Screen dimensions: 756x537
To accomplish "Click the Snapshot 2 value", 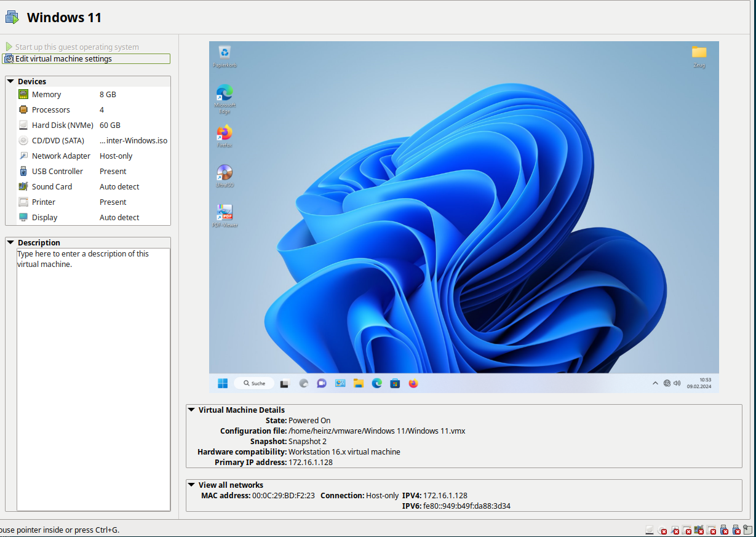I will (x=308, y=442).
